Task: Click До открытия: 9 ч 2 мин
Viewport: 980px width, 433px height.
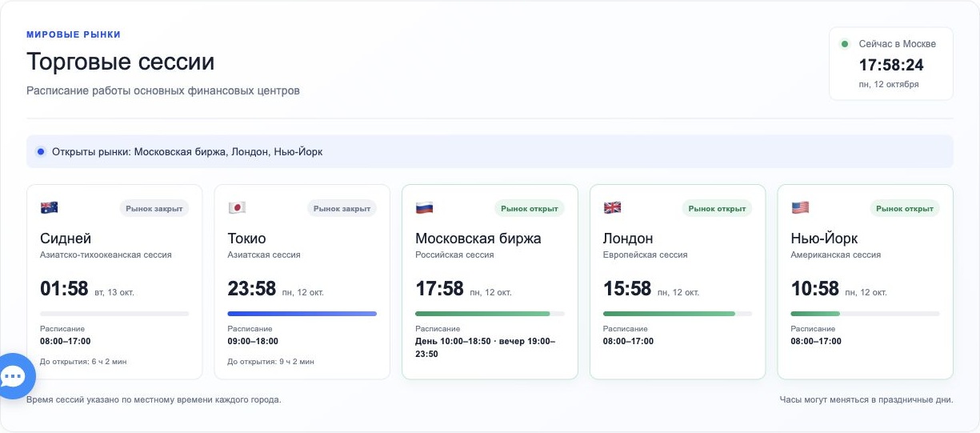Action: point(271,362)
